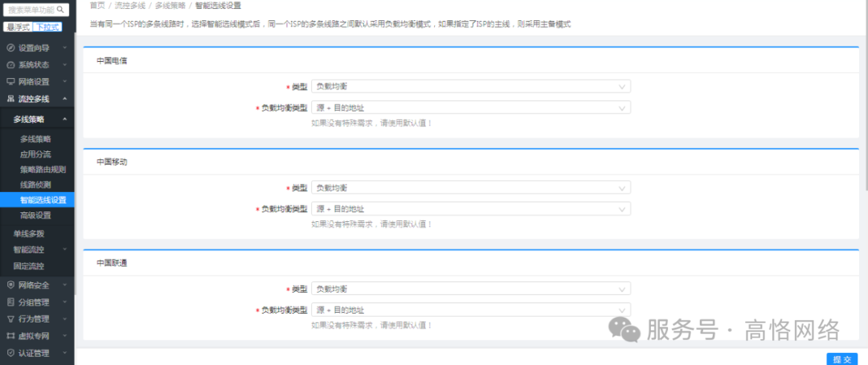Click 多线策略 in the breadcrumb
Screen dimensions: 868x365
pos(170,6)
